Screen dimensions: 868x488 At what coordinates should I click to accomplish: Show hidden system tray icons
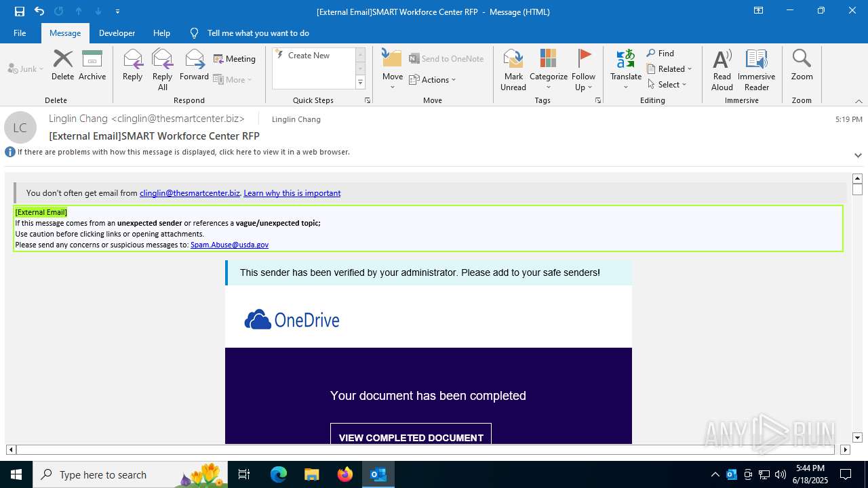pyautogui.click(x=715, y=474)
